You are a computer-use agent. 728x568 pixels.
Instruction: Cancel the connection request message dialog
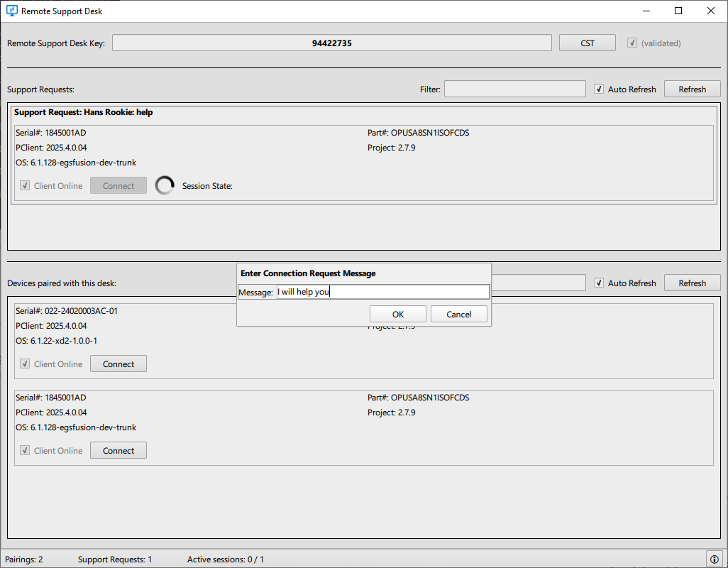click(x=459, y=315)
